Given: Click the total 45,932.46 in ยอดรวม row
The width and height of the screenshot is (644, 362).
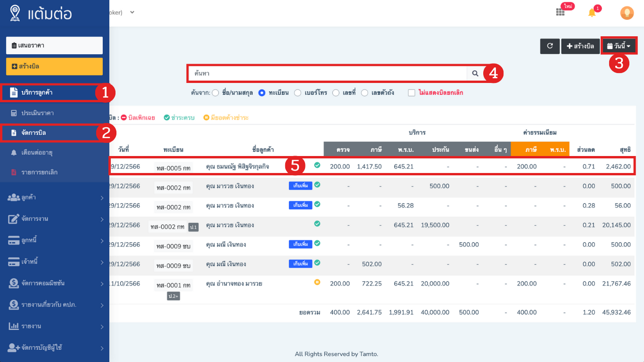Looking at the screenshot, I should click(616, 312).
